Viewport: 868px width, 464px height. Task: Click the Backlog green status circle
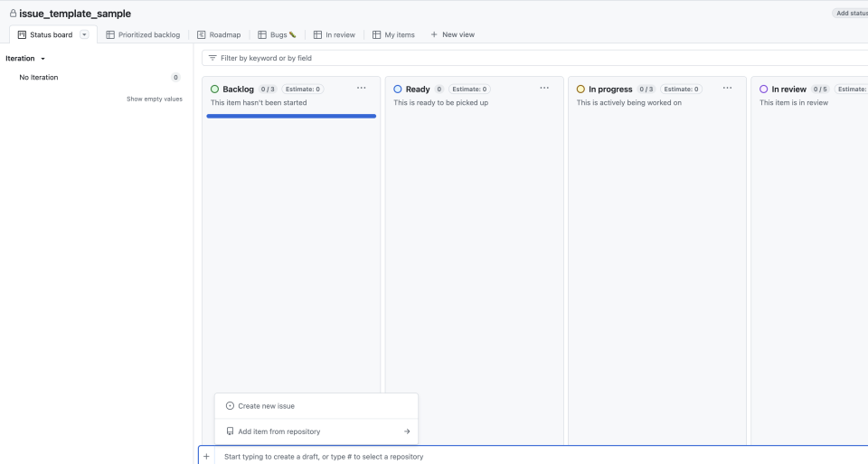point(214,89)
